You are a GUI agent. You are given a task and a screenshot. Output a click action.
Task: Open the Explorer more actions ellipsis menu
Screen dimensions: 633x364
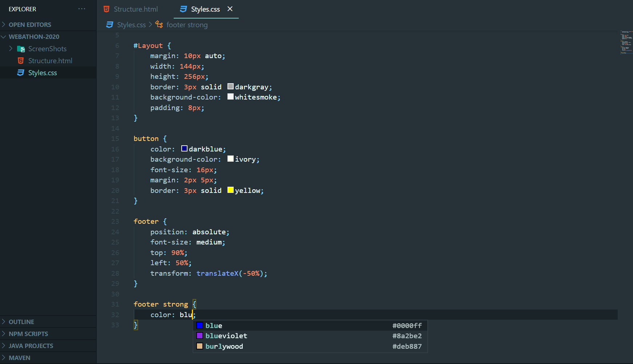coord(82,9)
